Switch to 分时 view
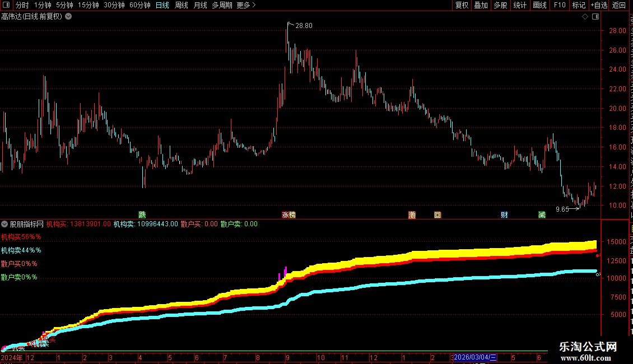633x364 pixels. (x=22, y=5)
